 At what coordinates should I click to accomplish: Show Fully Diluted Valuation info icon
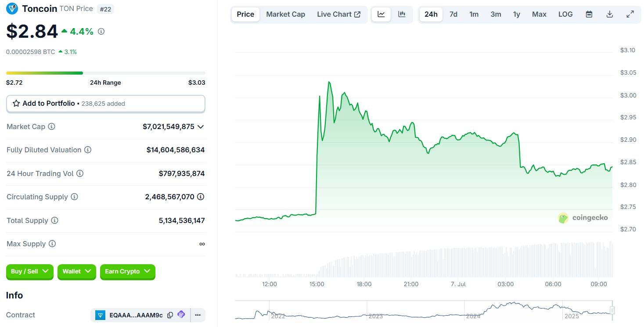[88, 150]
